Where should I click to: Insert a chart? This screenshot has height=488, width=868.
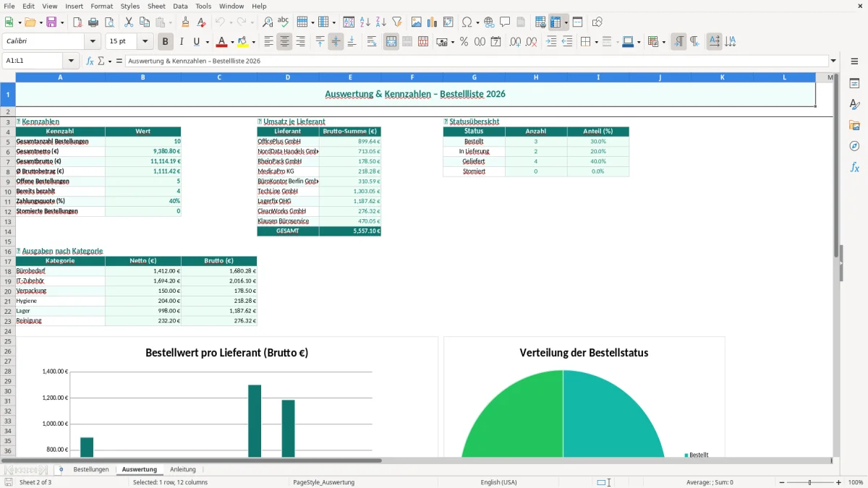click(x=433, y=22)
